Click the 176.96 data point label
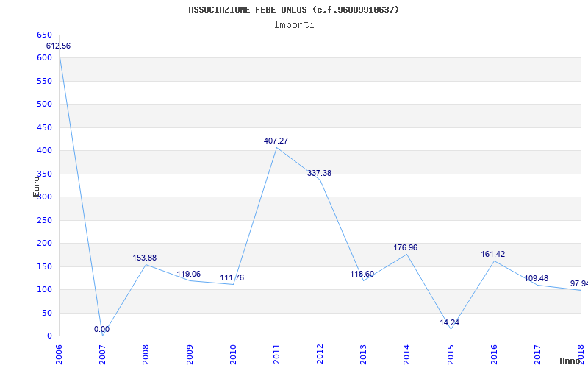The width and height of the screenshot is (588, 368). pos(405,247)
